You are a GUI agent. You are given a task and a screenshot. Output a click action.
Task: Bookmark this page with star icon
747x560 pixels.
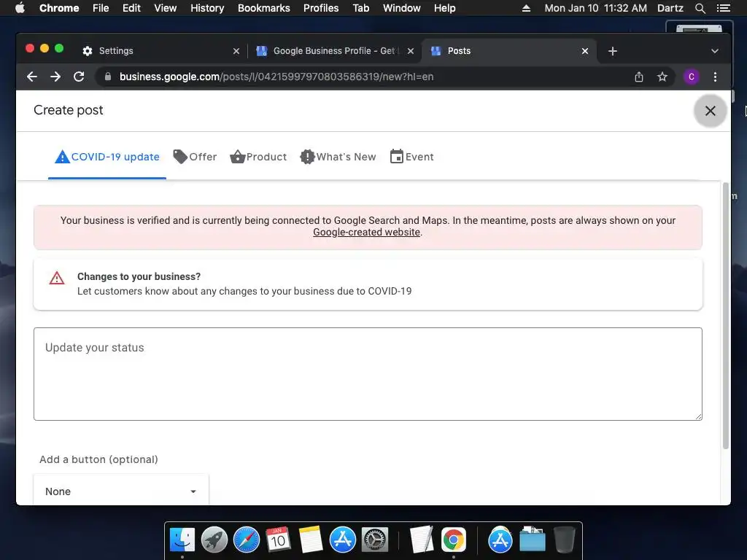[x=662, y=77]
